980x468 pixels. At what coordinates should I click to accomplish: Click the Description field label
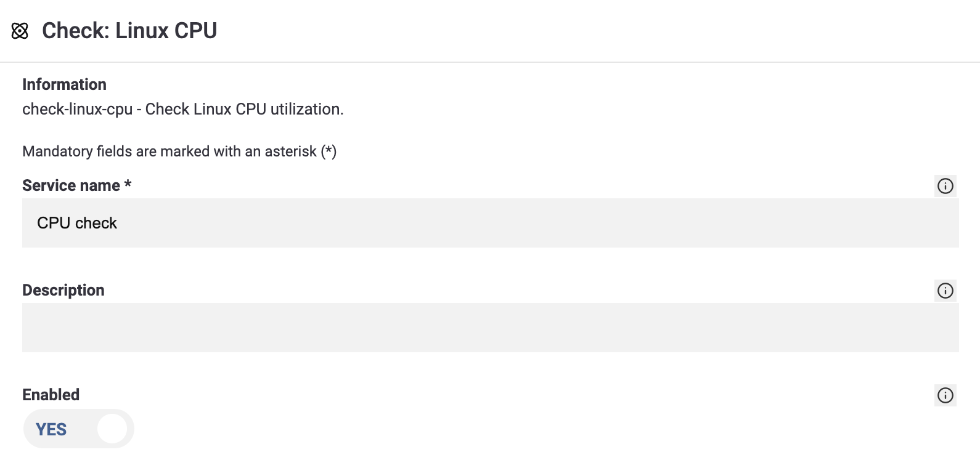click(63, 290)
